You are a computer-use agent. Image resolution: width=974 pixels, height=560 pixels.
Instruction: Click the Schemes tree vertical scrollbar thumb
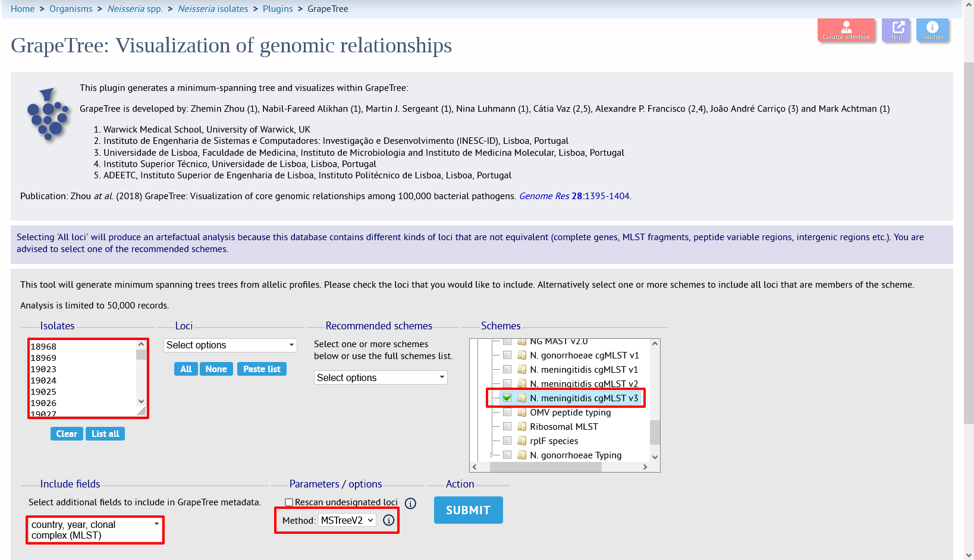[x=655, y=432]
